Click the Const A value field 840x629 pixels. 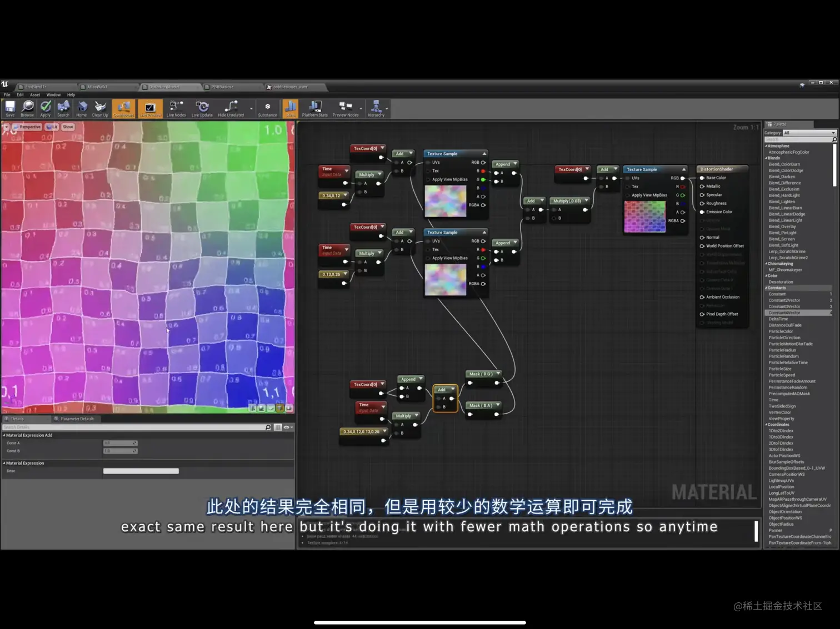120,443
